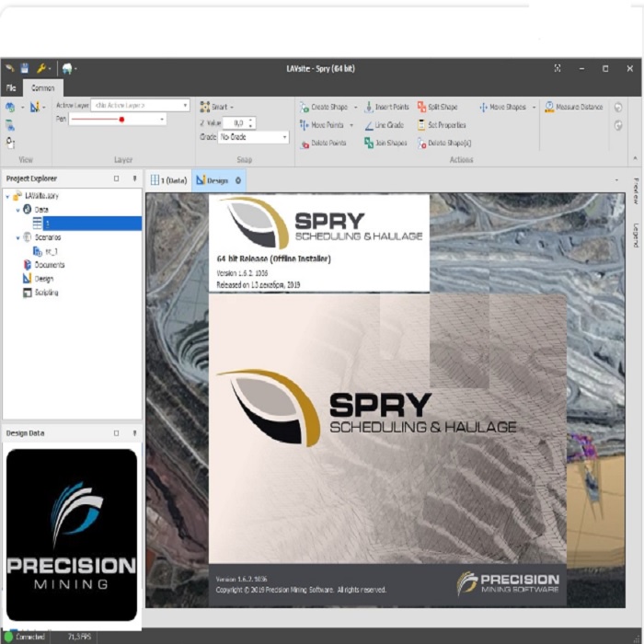Click the design ruler icon in View group
Image resolution: width=644 pixels, height=644 pixels.
(x=35, y=108)
